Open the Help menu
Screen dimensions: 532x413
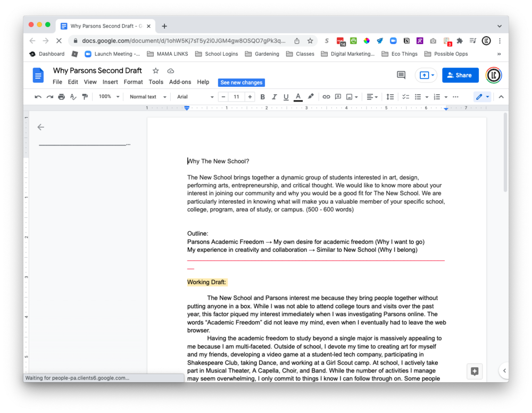[x=203, y=82]
